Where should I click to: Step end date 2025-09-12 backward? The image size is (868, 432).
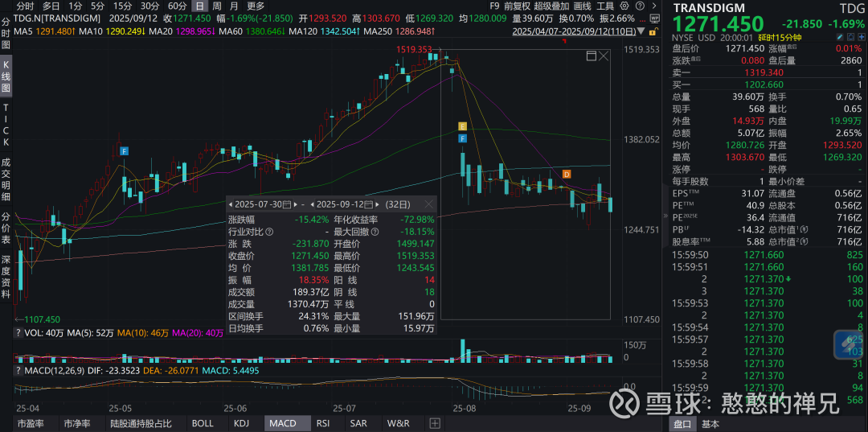[312, 204]
